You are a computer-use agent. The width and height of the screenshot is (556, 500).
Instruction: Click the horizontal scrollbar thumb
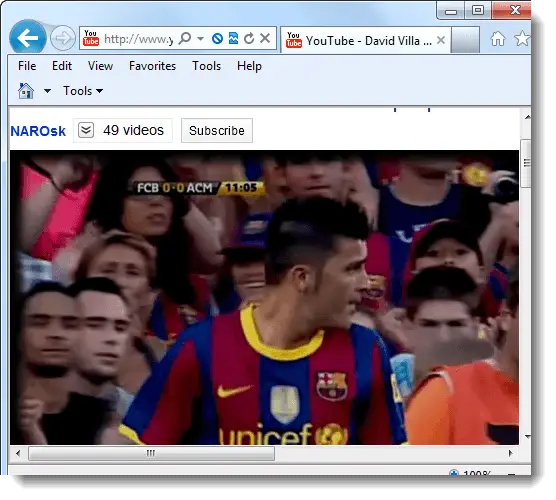151,453
